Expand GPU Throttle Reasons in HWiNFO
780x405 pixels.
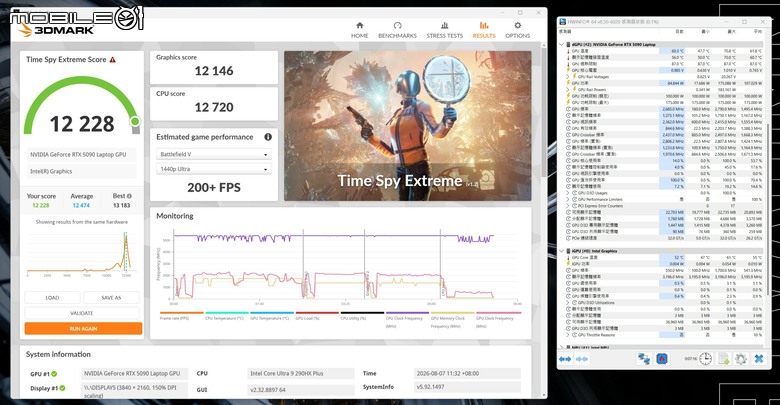[568, 335]
